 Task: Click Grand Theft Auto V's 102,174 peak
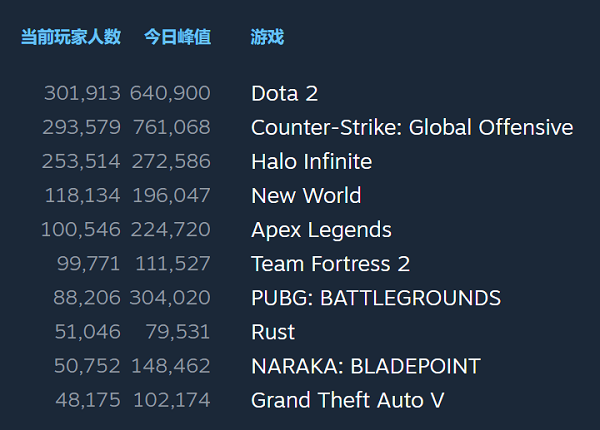[x=170, y=400]
